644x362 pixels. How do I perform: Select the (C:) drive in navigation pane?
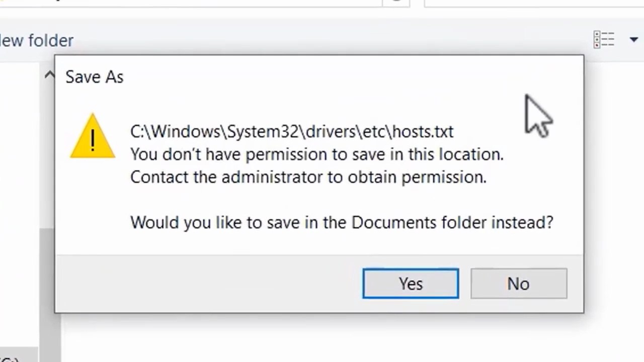click(9, 359)
